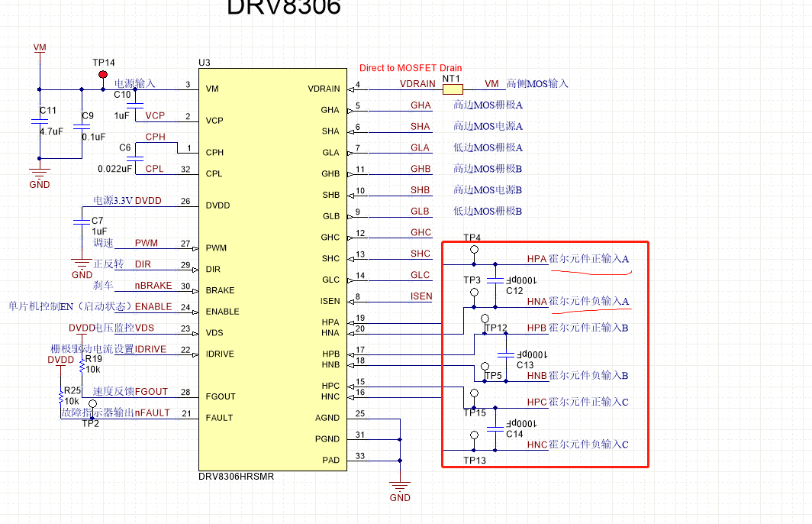The height and width of the screenshot is (524, 812).
Task: Select the HNB net label
Action: [537, 375]
